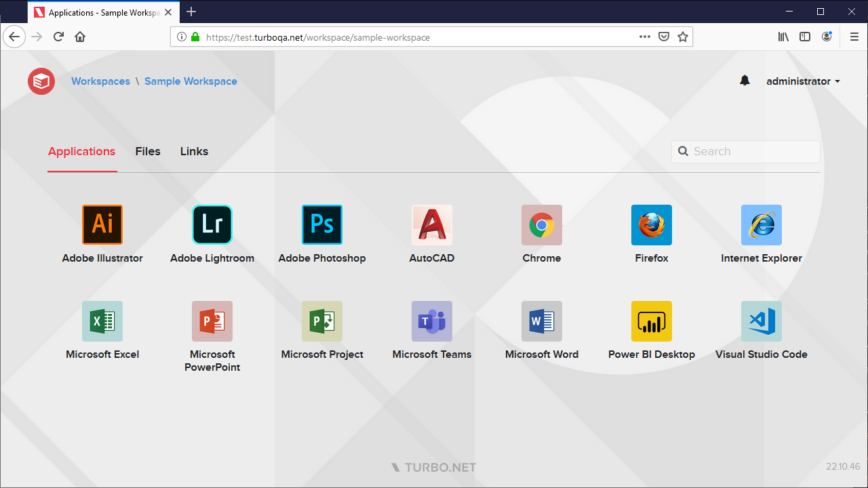Click the Sample Workspace breadcrumb link
This screenshot has width=868, height=488.
pyautogui.click(x=191, y=81)
